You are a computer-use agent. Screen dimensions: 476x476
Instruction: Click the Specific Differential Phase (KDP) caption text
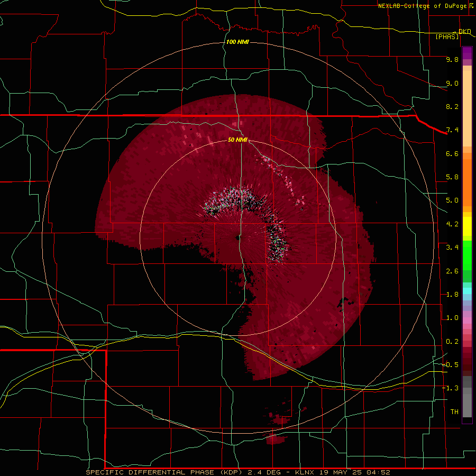point(164,472)
